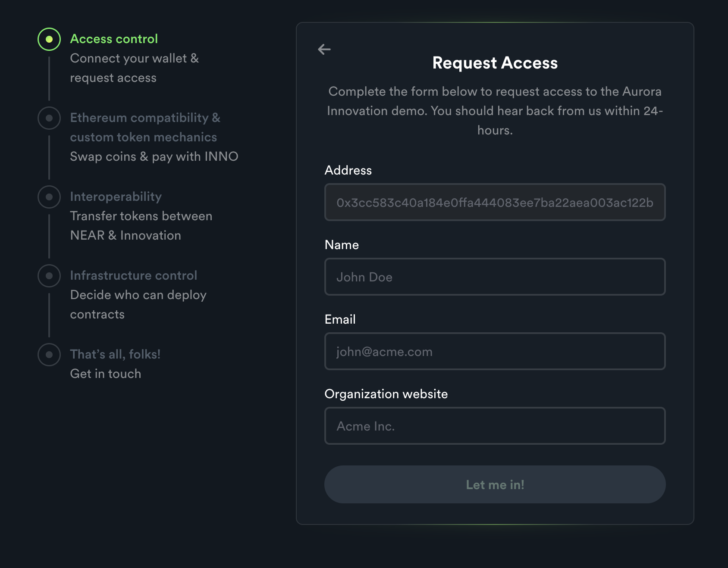This screenshot has height=568, width=728.
Task: Open the Access control step title
Action: click(x=114, y=39)
